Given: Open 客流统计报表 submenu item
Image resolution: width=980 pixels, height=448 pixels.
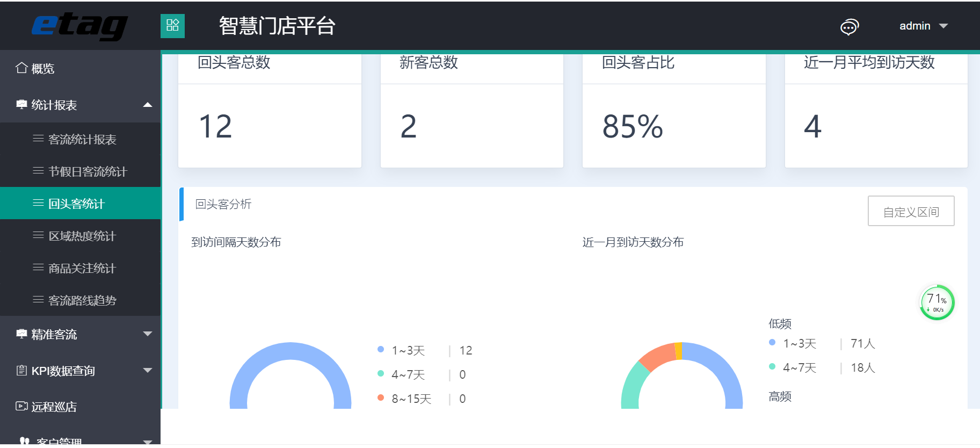Looking at the screenshot, I should click(x=81, y=139).
